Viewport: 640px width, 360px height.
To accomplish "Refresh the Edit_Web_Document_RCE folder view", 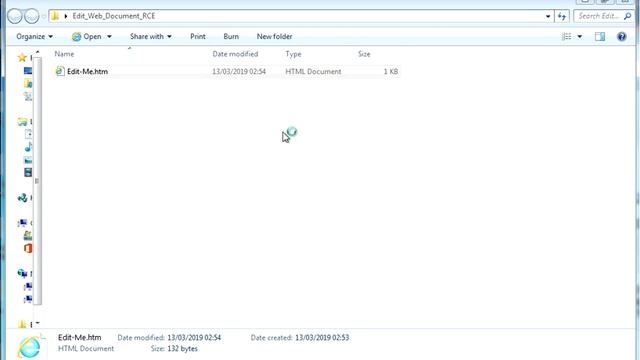I will coord(562,16).
